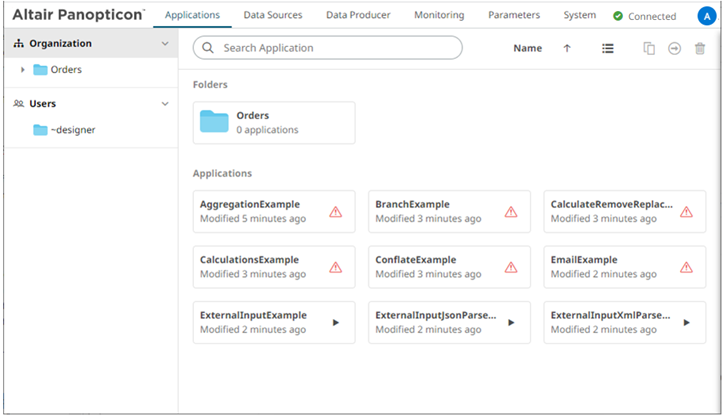The width and height of the screenshot is (723, 416).
Task: Click play icon on ExternalInputXmlParse application
Action: click(686, 322)
